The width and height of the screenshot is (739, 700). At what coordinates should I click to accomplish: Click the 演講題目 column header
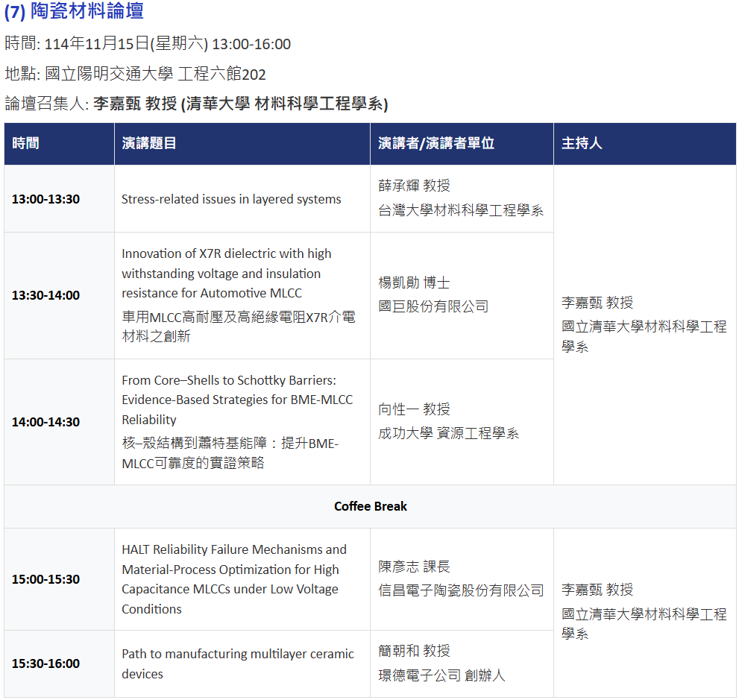[149, 143]
